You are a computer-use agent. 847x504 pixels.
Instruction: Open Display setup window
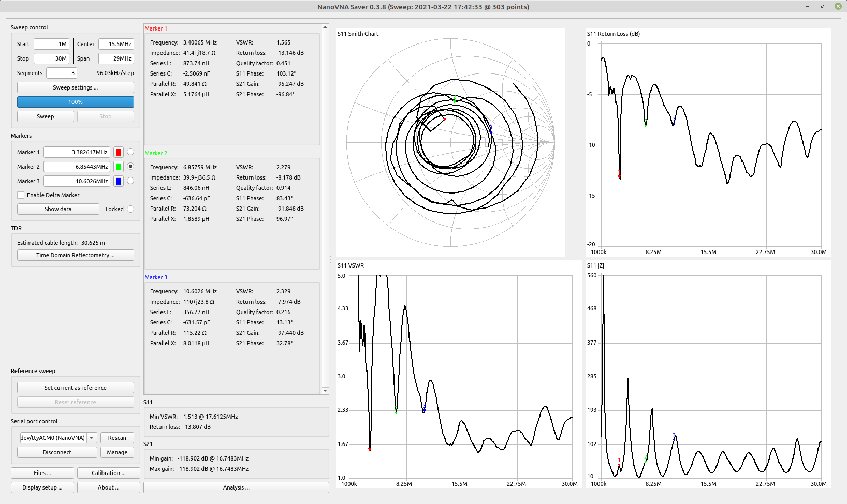click(x=42, y=487)
